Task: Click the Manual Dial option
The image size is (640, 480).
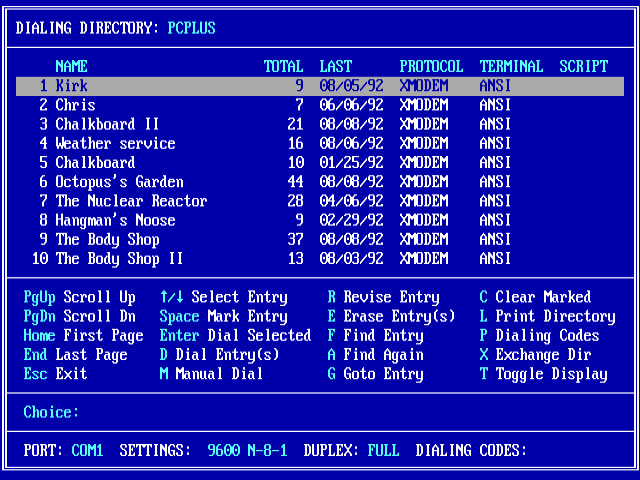Action: coord(211,374)
